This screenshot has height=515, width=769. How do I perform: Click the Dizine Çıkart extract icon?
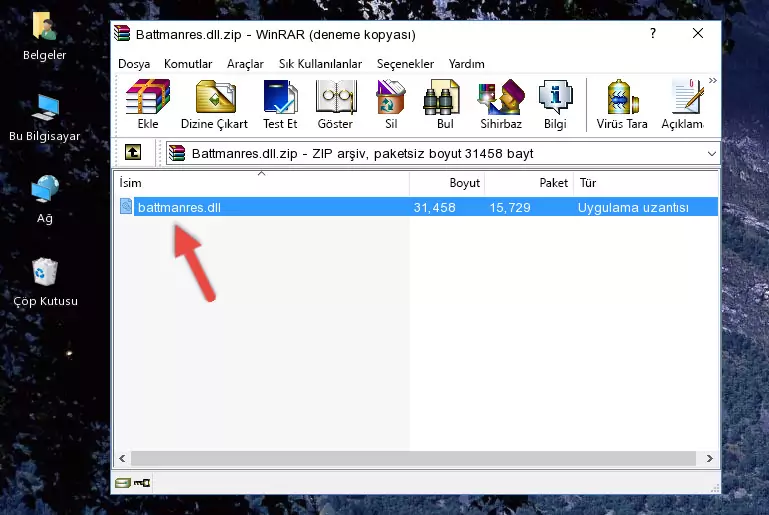(214, 104)
